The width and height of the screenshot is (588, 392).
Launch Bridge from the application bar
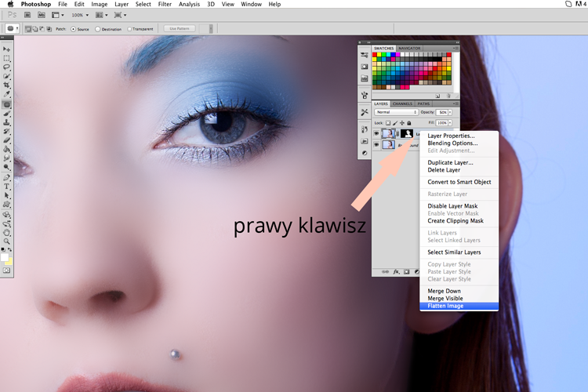point(27,15)
